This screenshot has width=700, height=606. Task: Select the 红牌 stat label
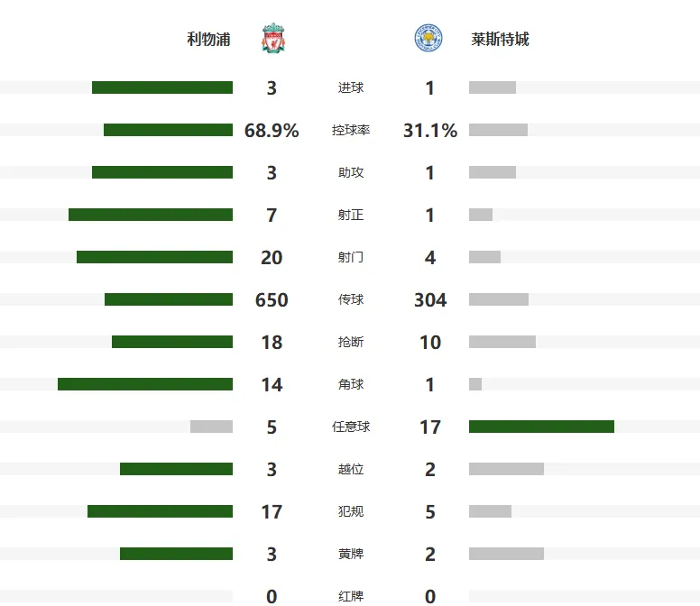tap(351, 596)
